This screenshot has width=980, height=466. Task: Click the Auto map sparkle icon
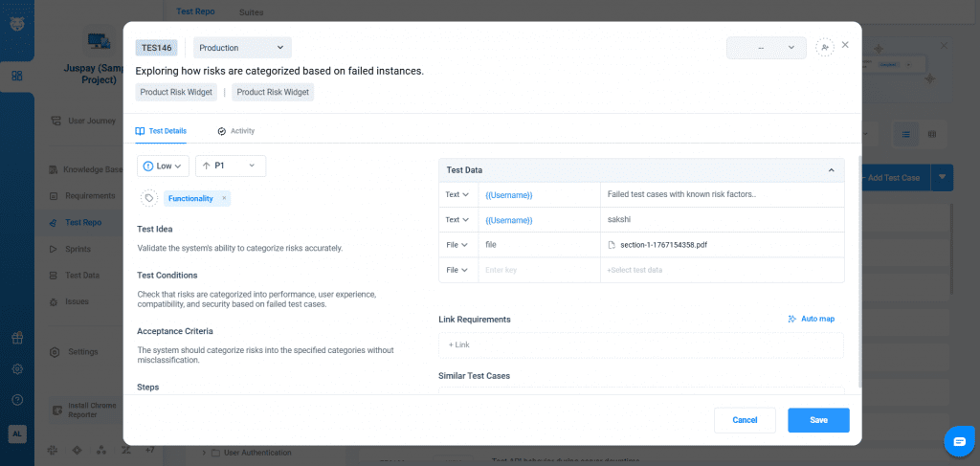click(x=792, y=319)
